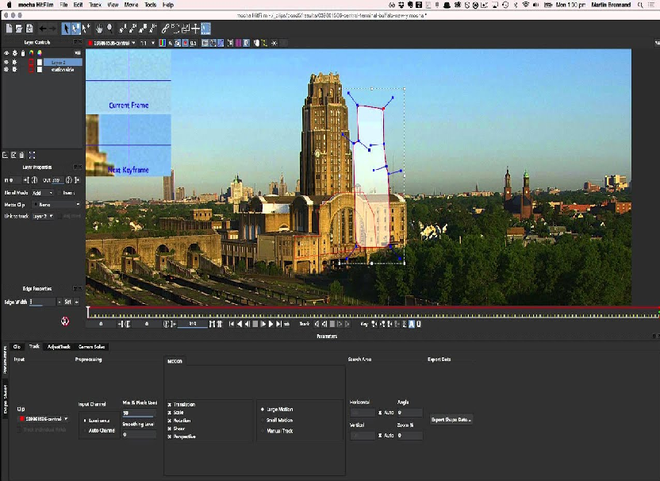Open the Edit menu
The height and width of the screenshot is (481, 660).
[78, 5]
